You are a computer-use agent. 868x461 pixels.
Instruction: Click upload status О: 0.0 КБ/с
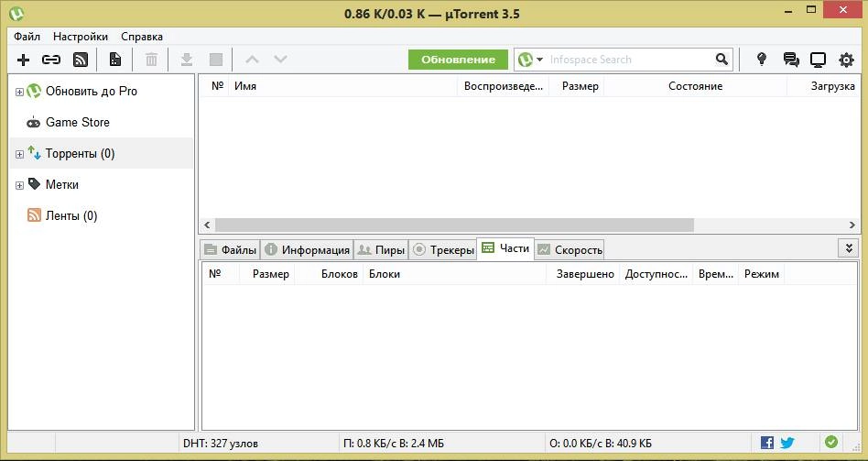(x=600, y=444)
